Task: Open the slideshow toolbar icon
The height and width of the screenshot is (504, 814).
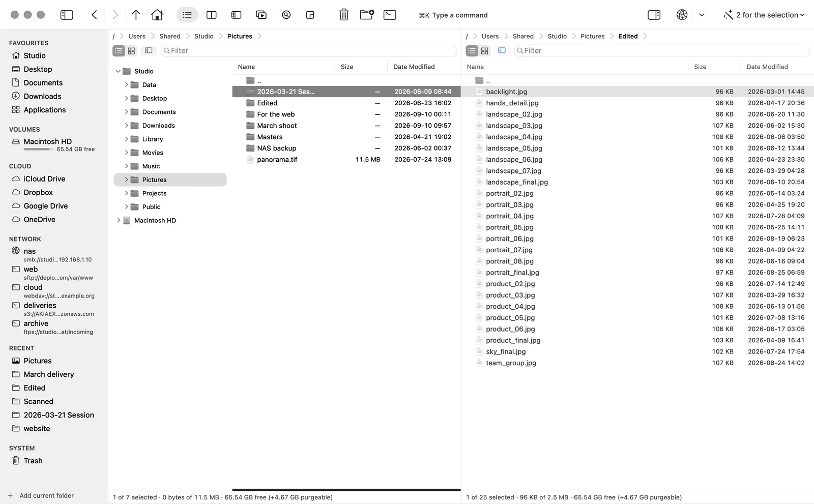Action: coord(261,15)
